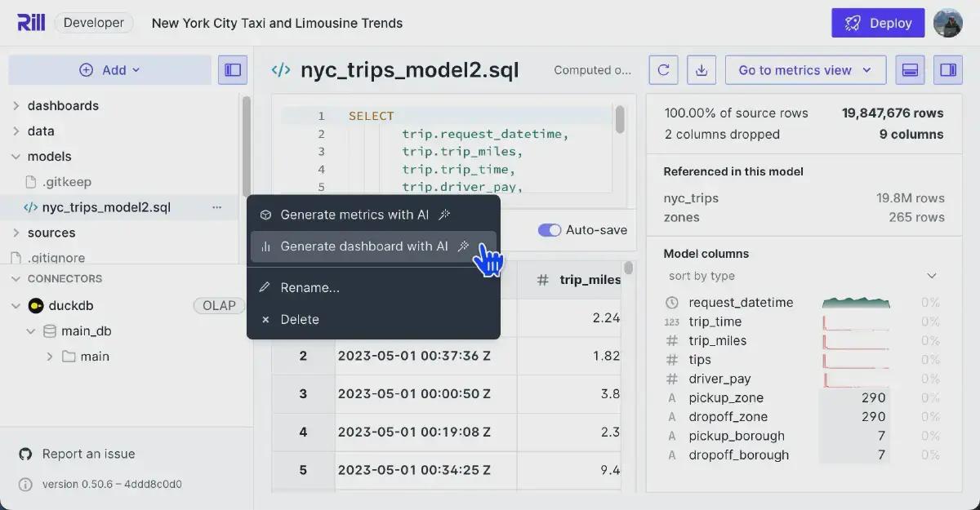The width and height of the screenshot is (980, 510).
Task: Click the refresh model icon
Action: pos(664,70)
